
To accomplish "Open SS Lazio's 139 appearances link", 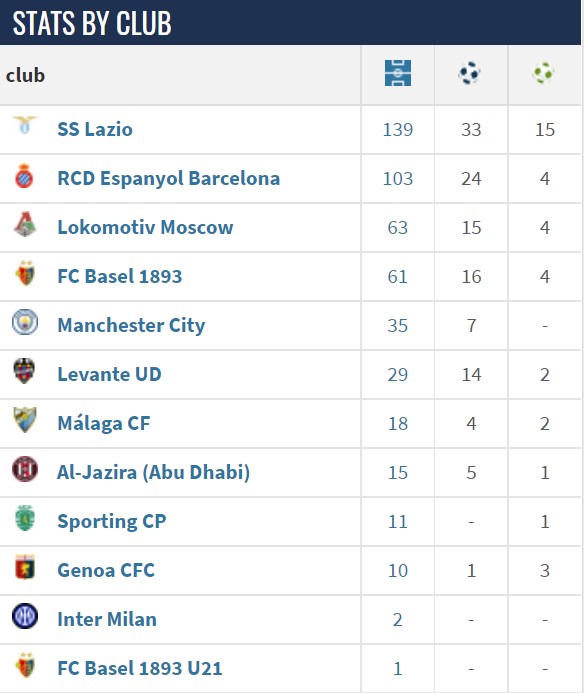I will (398, 130).
